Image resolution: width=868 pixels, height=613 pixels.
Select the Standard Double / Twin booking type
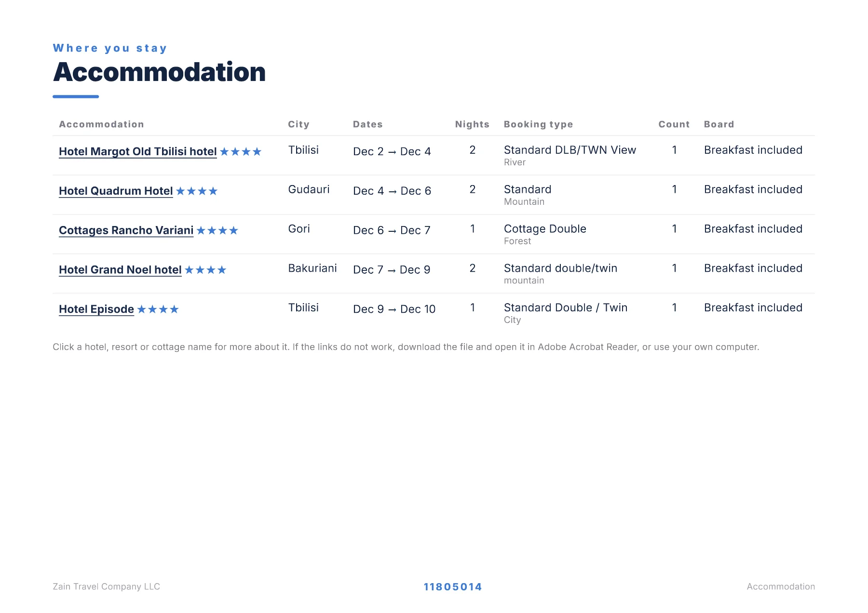point(566,307)
